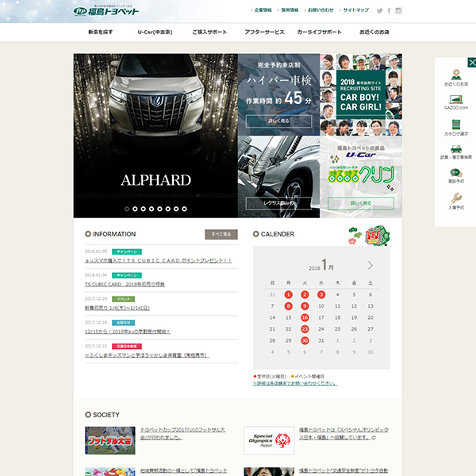Select the eighth carousel slide dot
Image resolution: width=476 pixels, height=476 pixels.
click(184, 209)
